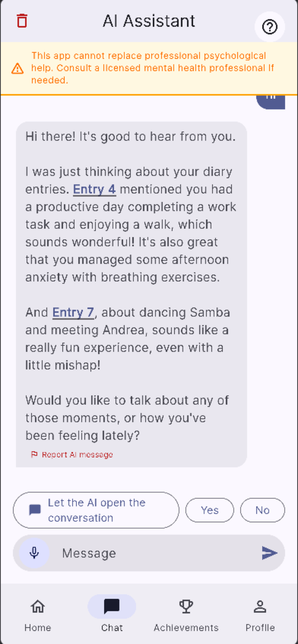Tap Let the AI open the conversation
Image resolution: width=298 pixels, height=644 pixels.
click(x=96, y=510)
